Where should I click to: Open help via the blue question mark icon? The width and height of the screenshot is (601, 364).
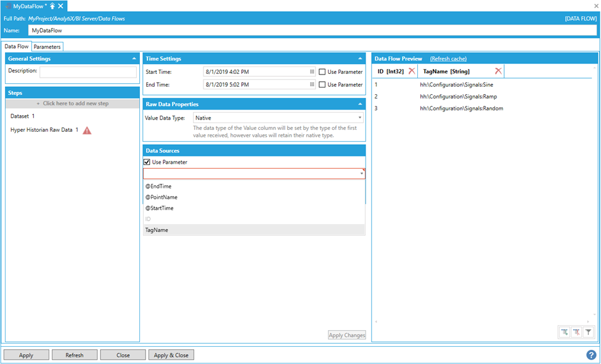coord(591,355)
